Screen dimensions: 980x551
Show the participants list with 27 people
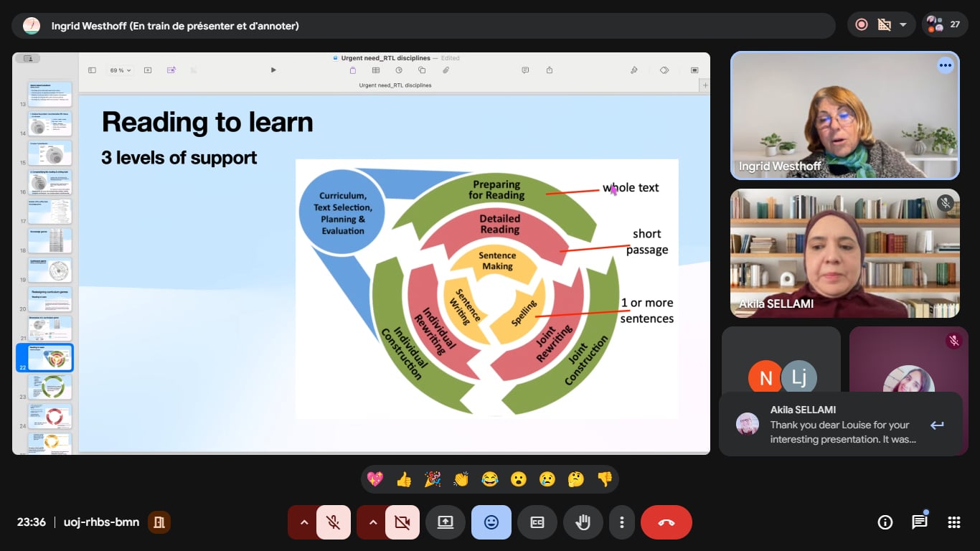tap(945, 24)
